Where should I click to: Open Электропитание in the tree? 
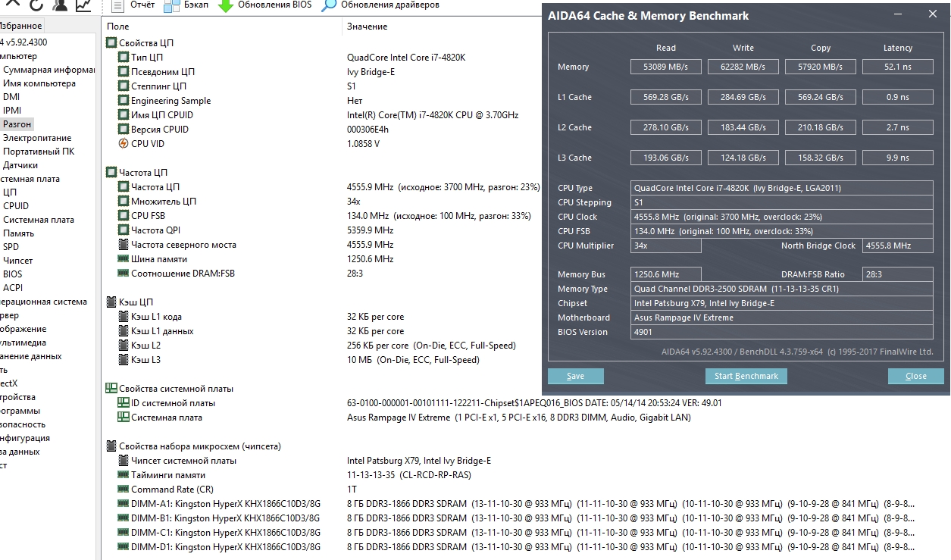point(37,138)
